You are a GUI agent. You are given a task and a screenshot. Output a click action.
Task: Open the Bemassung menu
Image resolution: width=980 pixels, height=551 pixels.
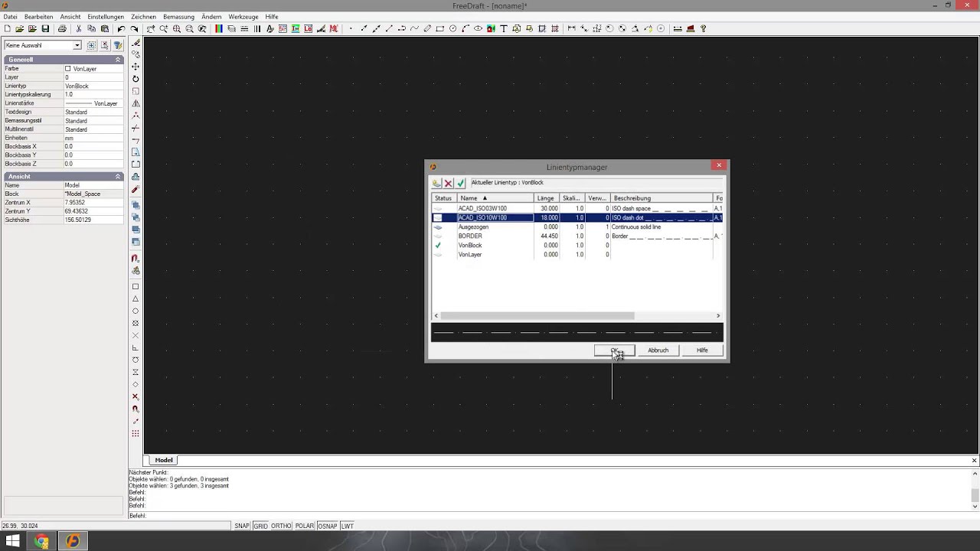pyautogui.click(x=178, y=16)
